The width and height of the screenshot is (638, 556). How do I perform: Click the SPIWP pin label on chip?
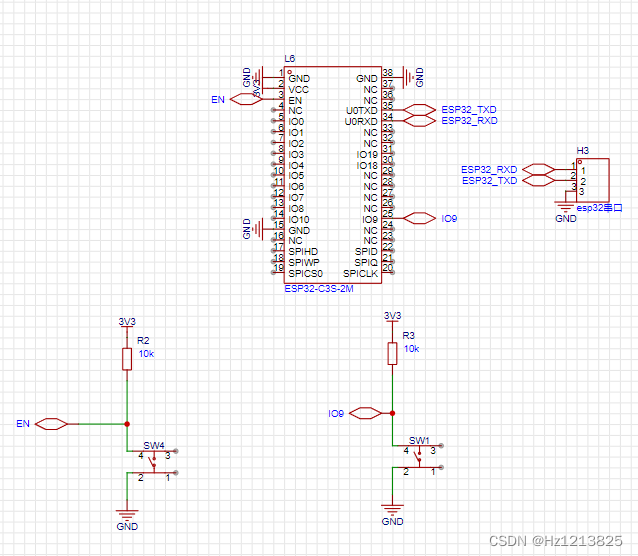coord(304,263)
